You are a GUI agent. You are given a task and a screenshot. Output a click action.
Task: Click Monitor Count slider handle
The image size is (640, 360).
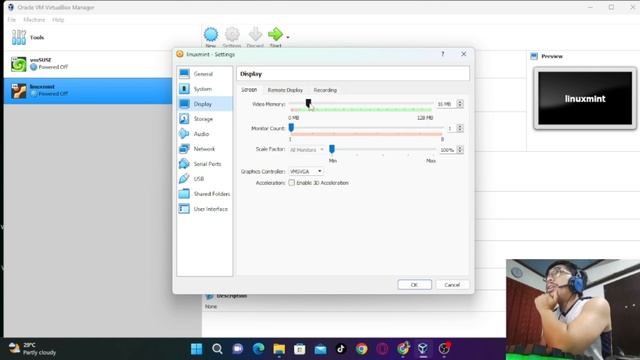291,128
